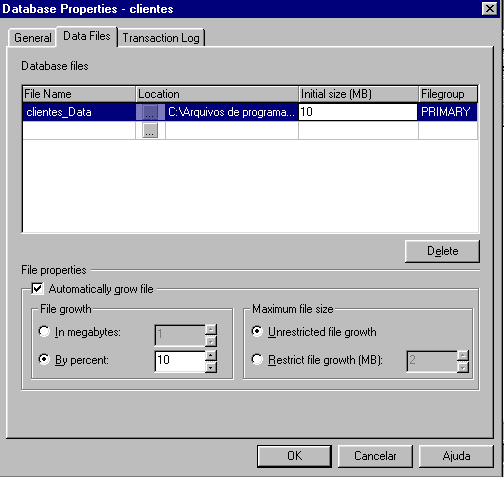Click down arrow of In megabytes spinner

[x=211, y=341]
